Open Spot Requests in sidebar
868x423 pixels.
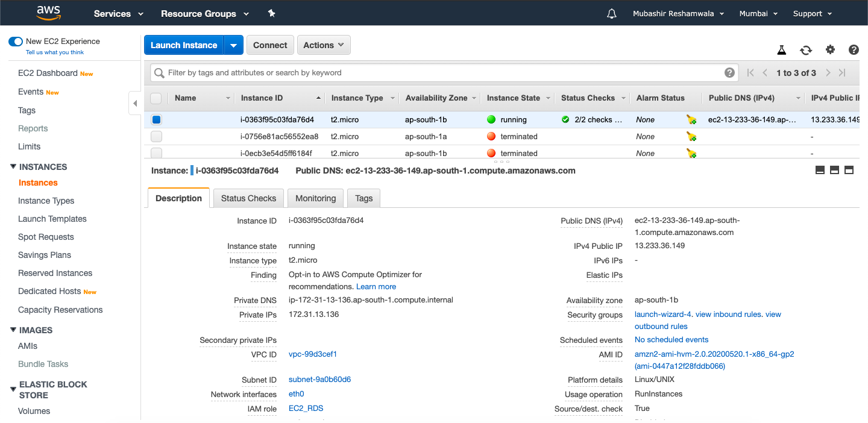coord(46,237)
